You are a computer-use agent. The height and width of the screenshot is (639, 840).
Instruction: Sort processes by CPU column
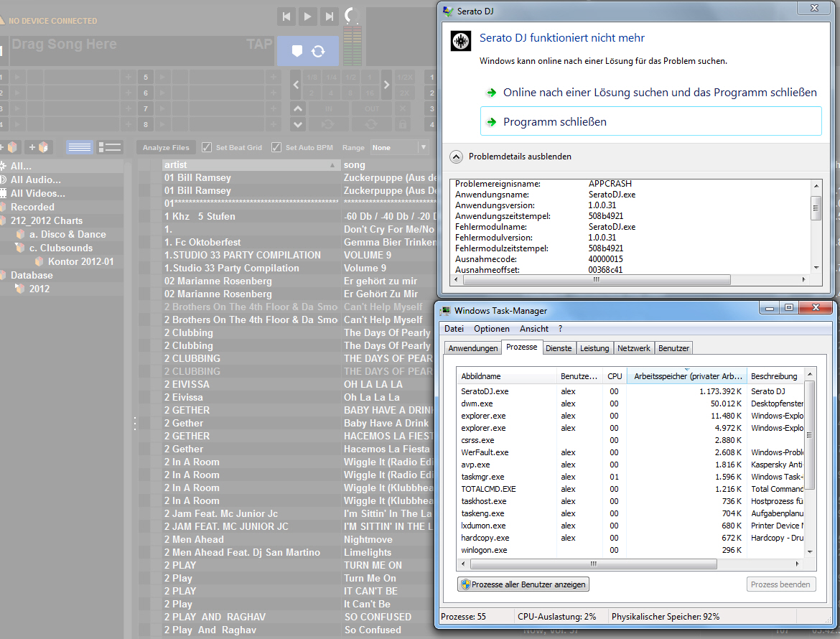coord(615,376)
